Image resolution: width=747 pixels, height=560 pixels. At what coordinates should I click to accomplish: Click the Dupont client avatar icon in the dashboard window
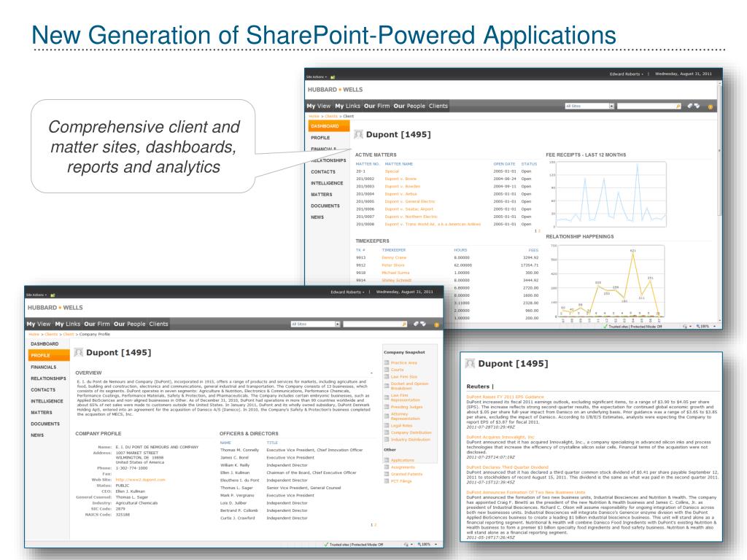coord(359,134)
